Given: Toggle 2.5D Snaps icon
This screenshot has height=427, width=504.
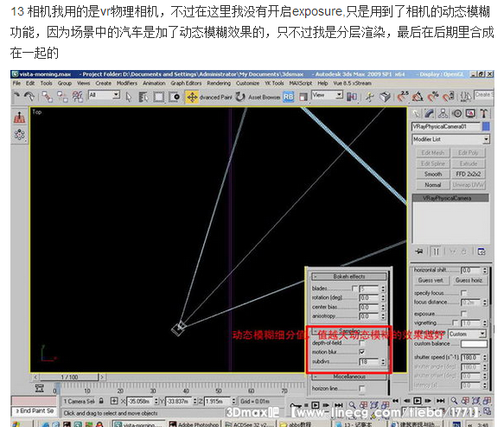Looking at the screenshot, I should click(x=402, y=96).
